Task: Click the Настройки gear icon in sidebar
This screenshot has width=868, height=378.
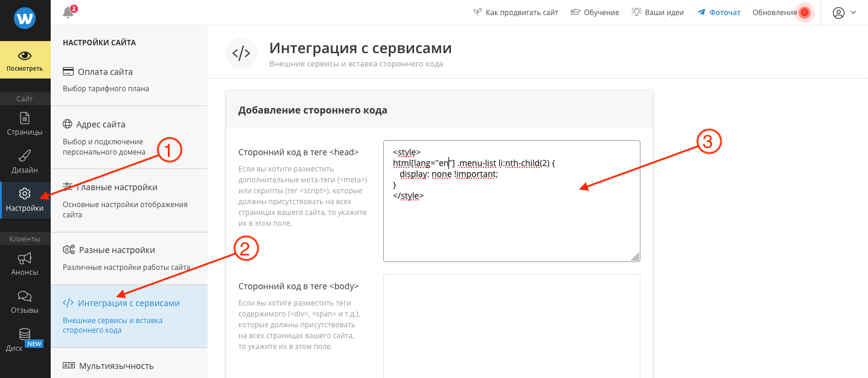Action: (25, 194)
